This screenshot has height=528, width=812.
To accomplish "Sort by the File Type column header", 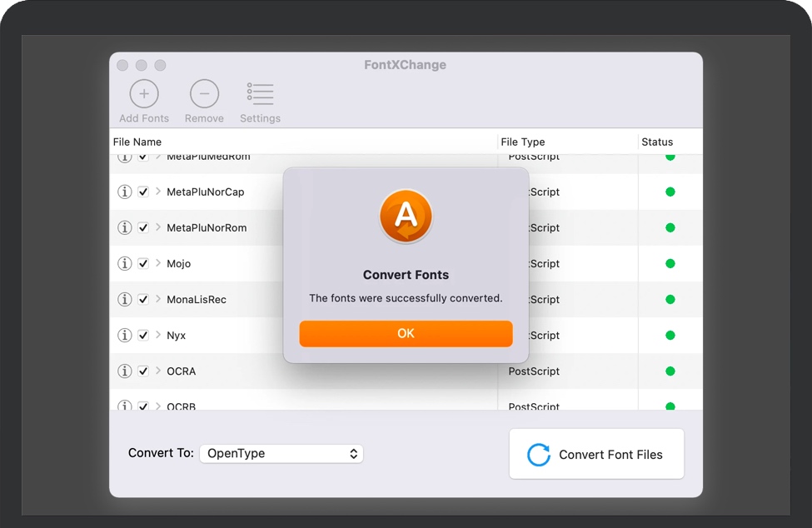I will pyautogui.click(x=523, y=142).
